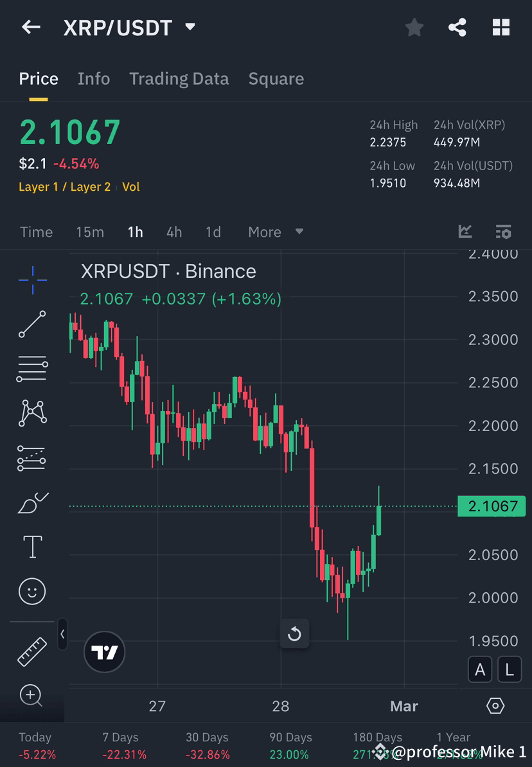532x767 pixels.
Task: Select the measure ruler tool
Action: 32,651
